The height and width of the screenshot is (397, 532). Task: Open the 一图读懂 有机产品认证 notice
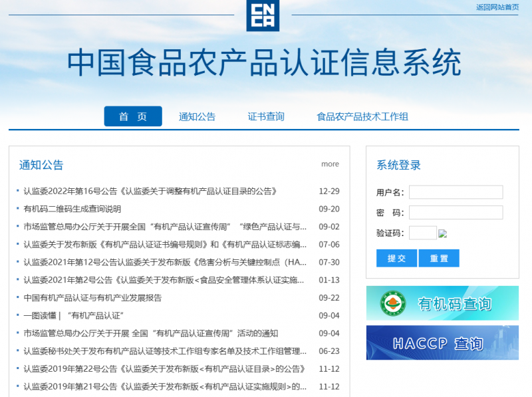[x=74, y=315]
